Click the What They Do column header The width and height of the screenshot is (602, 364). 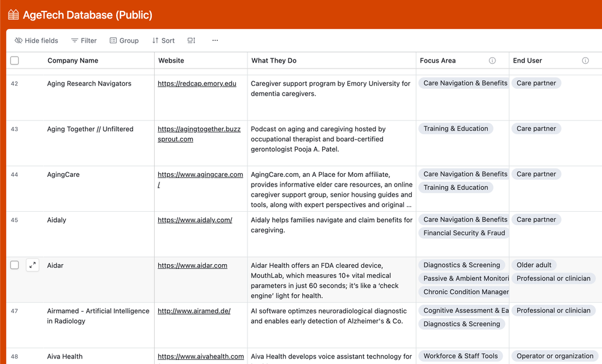332,61
